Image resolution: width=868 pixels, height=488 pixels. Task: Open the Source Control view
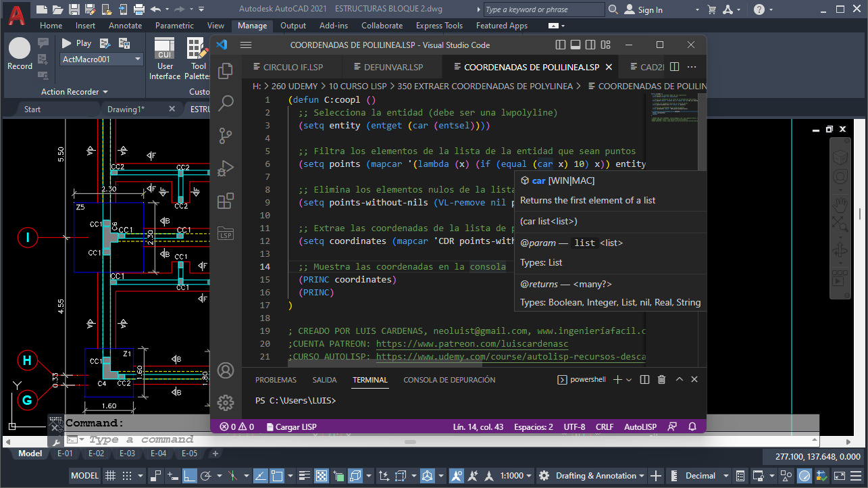(225, 135)
